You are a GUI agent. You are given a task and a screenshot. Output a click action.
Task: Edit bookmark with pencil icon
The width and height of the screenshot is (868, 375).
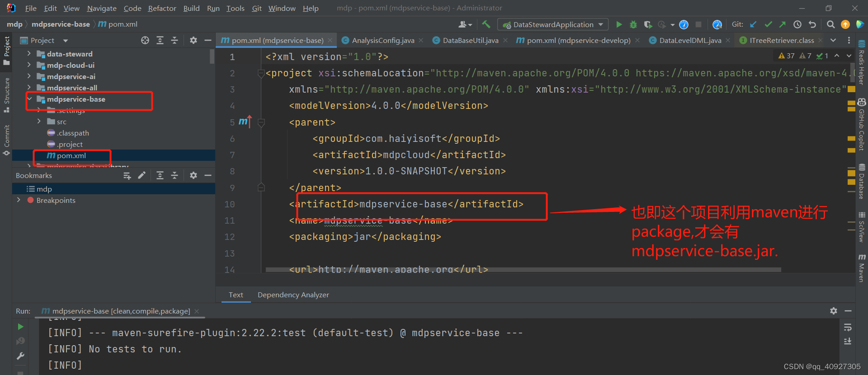[142, 175]
